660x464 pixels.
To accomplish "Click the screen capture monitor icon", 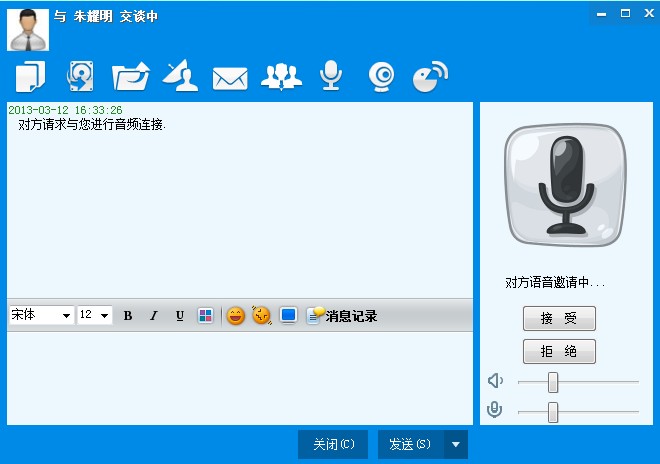I will [288, 315].
